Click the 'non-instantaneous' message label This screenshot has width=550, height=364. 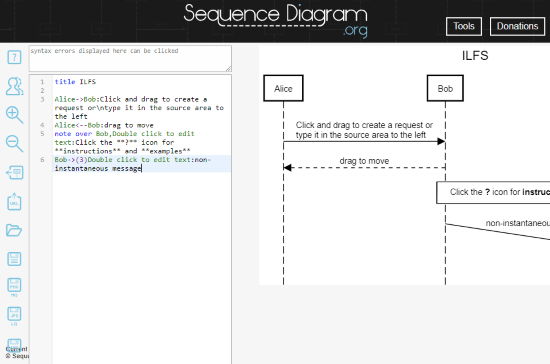tap(518, 223)
